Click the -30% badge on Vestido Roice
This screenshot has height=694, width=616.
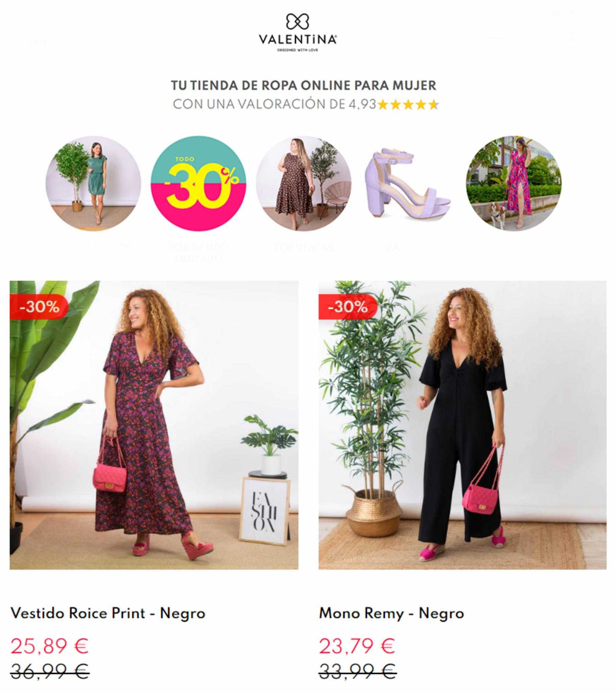[x=39, y=307]
